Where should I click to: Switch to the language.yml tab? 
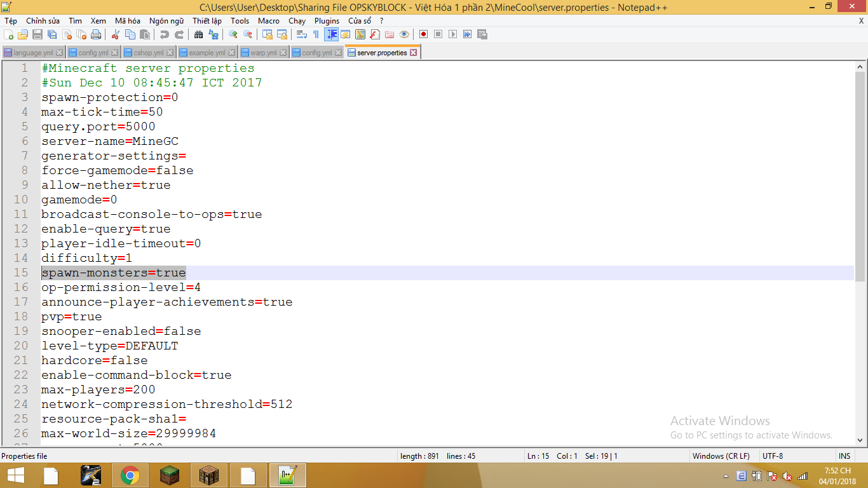click(x=33, y=53)
